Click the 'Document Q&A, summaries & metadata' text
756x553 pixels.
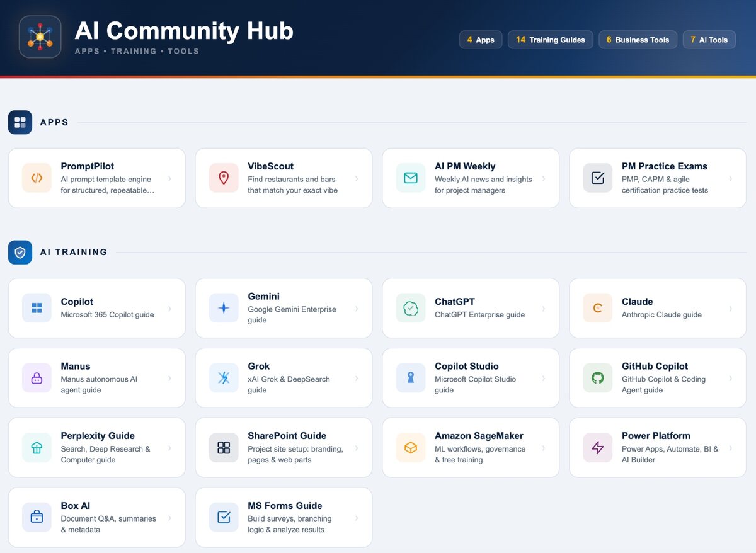(108, 524)
